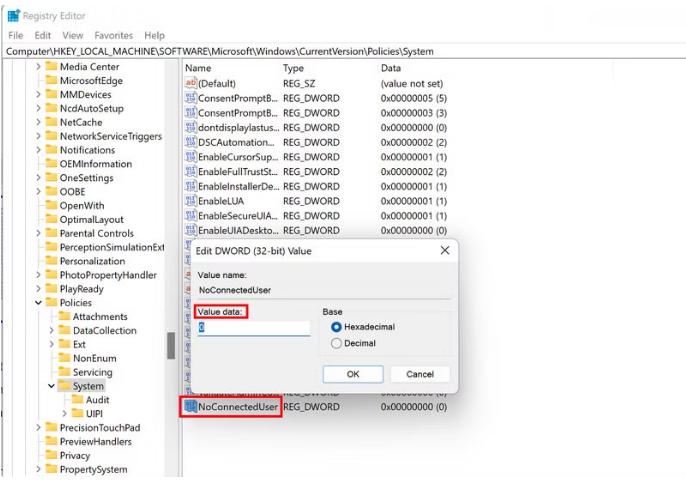The height and width of the screenshot is (491, 686).
Task: Select the OpenWith folder icon
Action: [52, 205]
